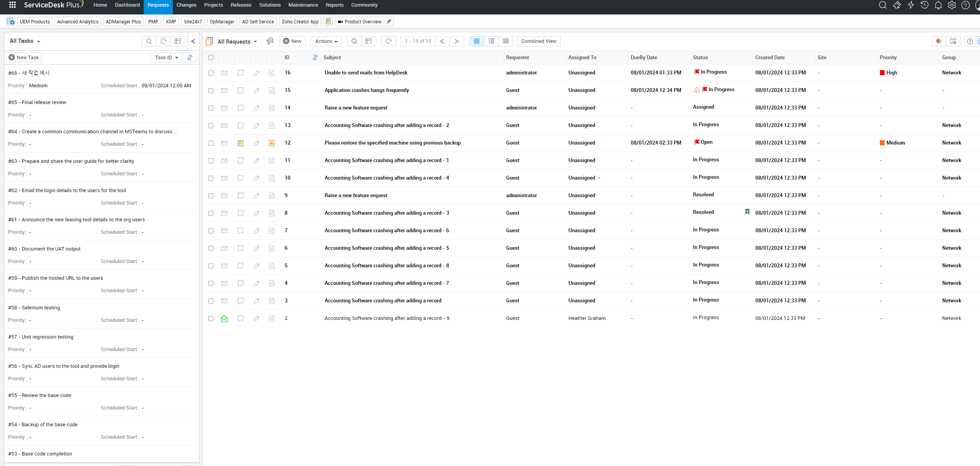Click the color theme swatch icon
980x466 pixels.
click(x=938, y=41)
